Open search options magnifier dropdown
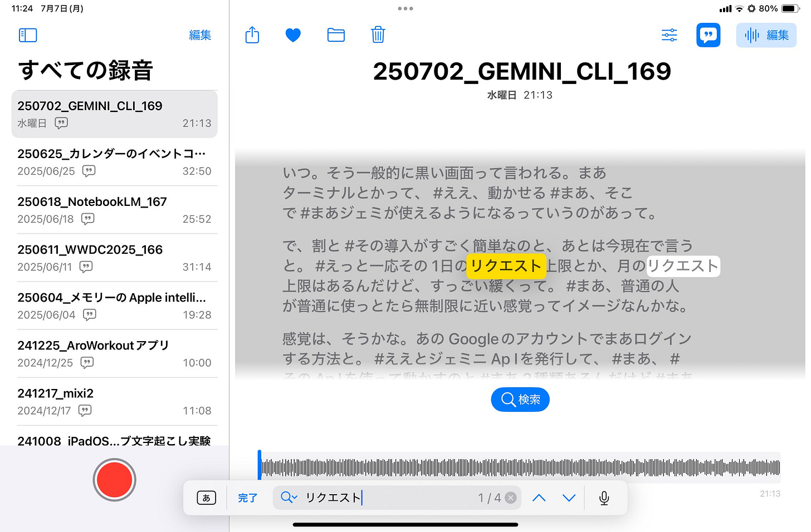 [x=289, y=497]
